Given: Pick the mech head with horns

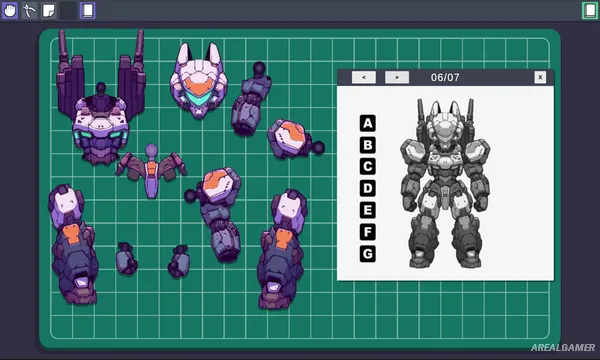Looking at the screenshot, I should point(199,80).
